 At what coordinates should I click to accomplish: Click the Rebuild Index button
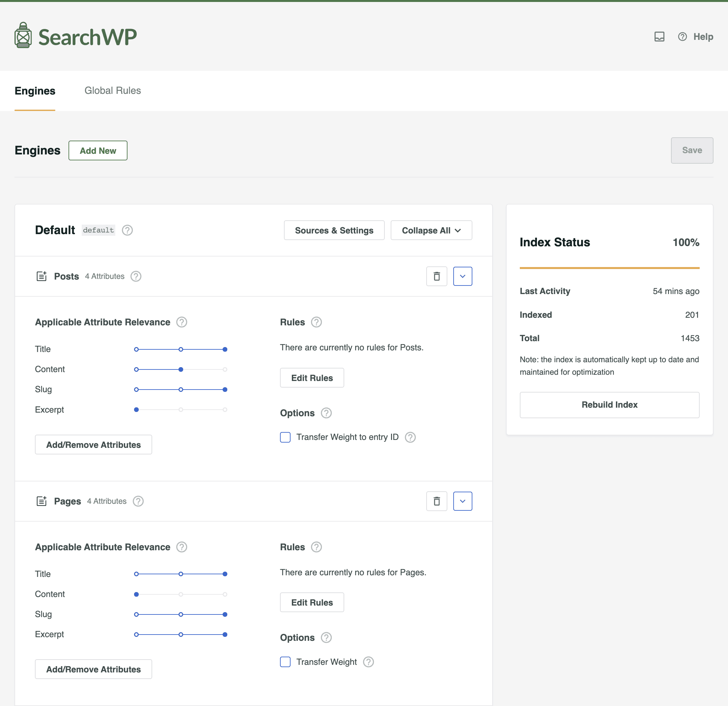pyautogui.click(x=609, y=405)
